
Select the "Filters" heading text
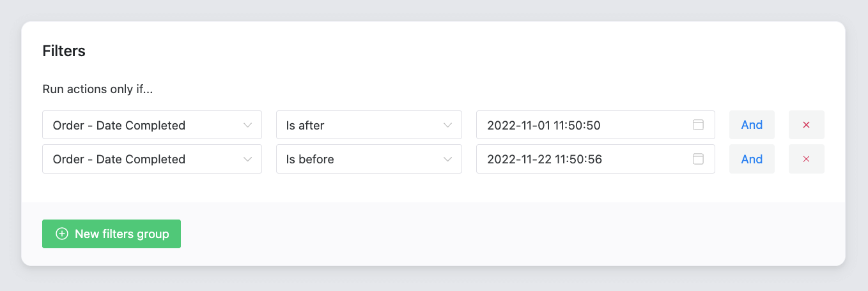pos(64,51)
